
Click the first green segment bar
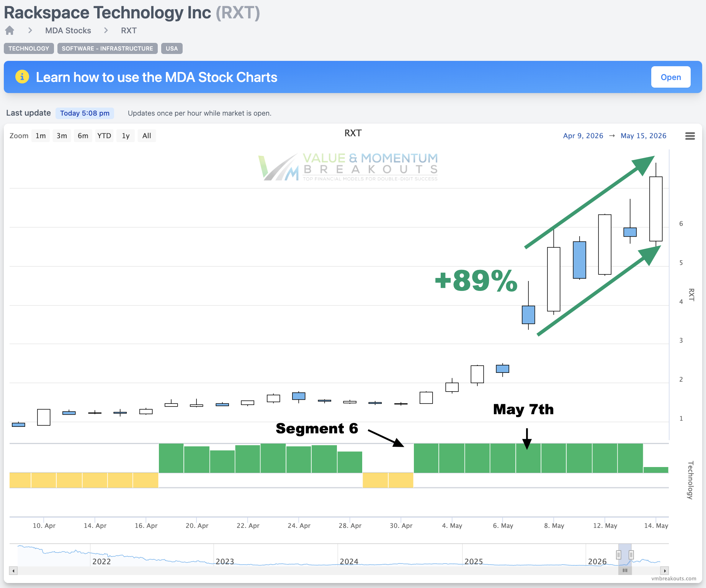pos(171,458)
